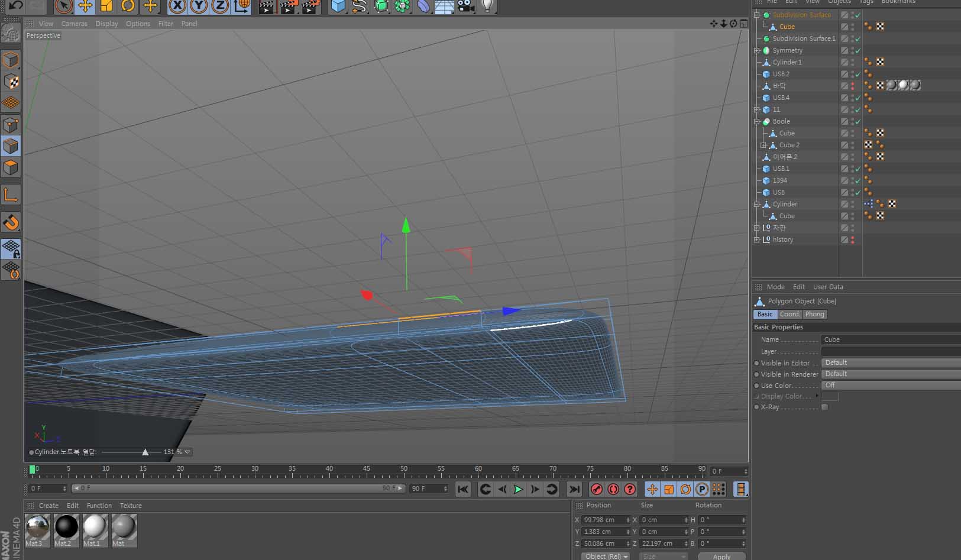This screenshot has height=560, width=961.
Task: Open the viewport Cameras menu
Action: [x=75, y=24]
